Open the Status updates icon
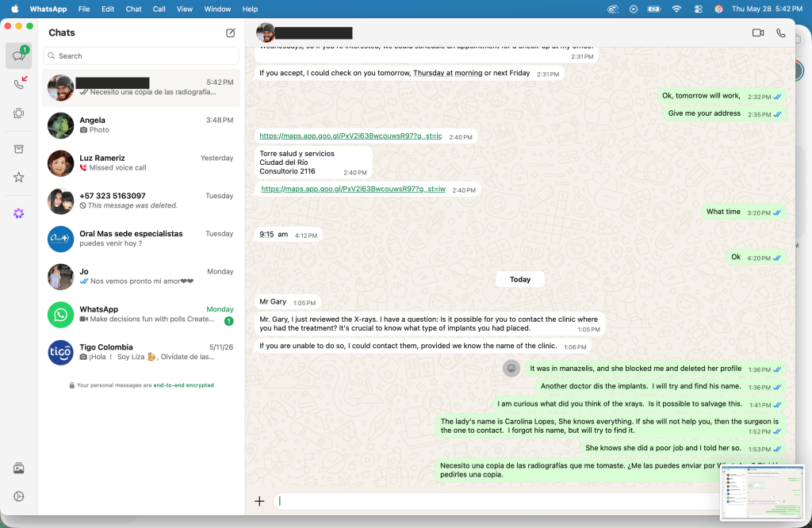Image resolution: width=812 pixels, height=528 pixels. point(19,113)
